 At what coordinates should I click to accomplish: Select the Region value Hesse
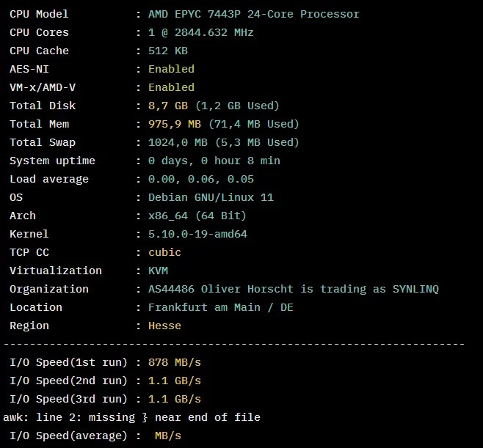point(164,326)
